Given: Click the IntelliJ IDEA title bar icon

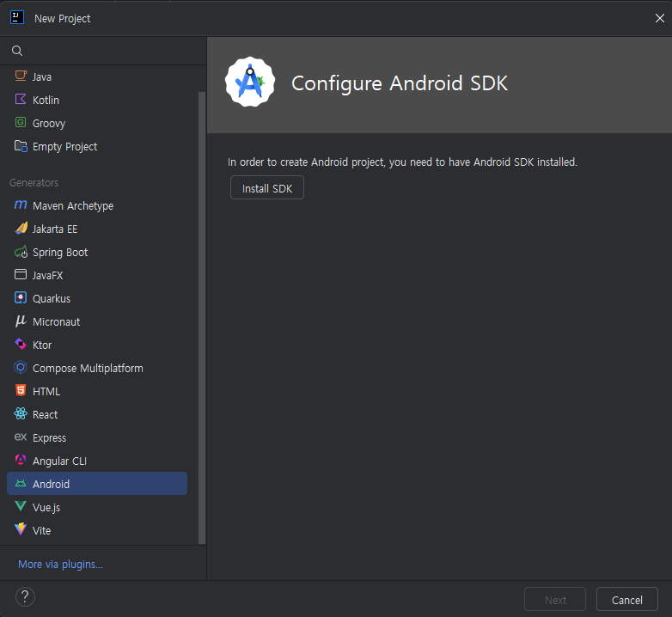Looking at the screenshot, I should point(17,17).
